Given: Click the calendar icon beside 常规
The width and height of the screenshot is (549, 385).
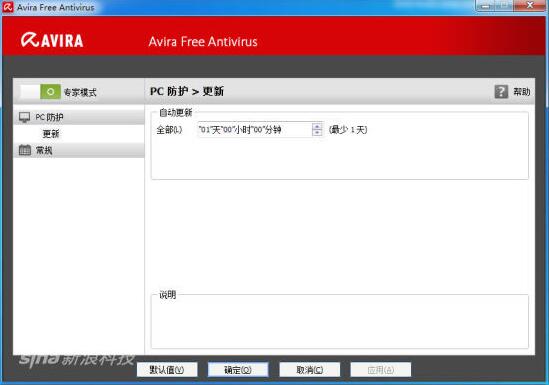Looking at the screenshot, I should (x=25, y=150).
